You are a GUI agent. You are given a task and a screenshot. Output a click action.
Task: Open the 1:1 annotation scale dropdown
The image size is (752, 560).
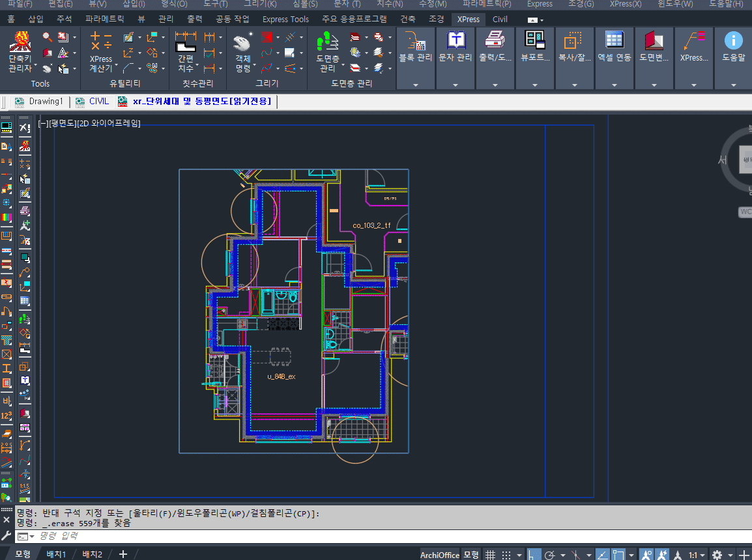click(x=695, y=555)
